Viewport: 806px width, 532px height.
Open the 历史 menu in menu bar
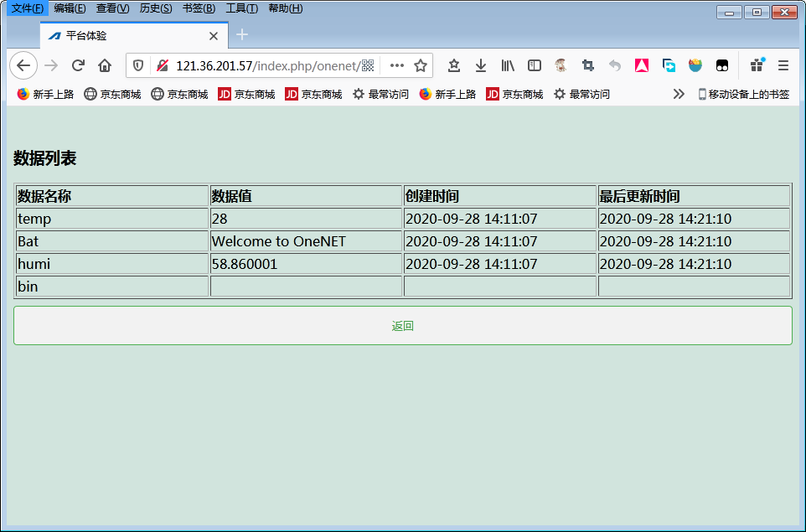[155, 8]
